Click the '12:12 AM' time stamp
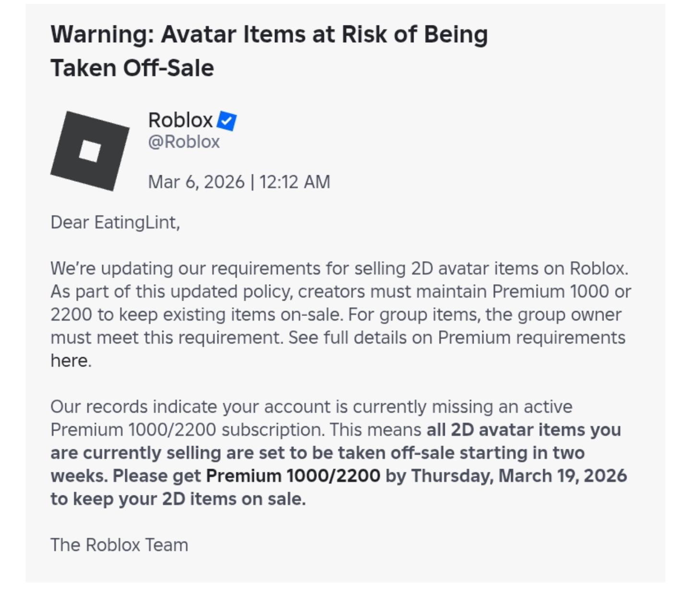This screenshot has height=616, width=691. click(x=295, y=182)
